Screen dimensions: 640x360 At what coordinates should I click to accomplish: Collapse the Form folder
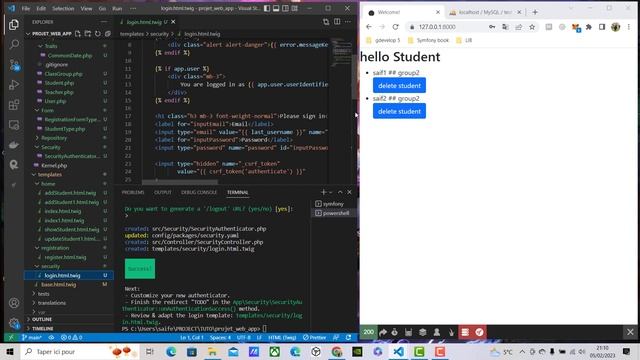(47, 110)
